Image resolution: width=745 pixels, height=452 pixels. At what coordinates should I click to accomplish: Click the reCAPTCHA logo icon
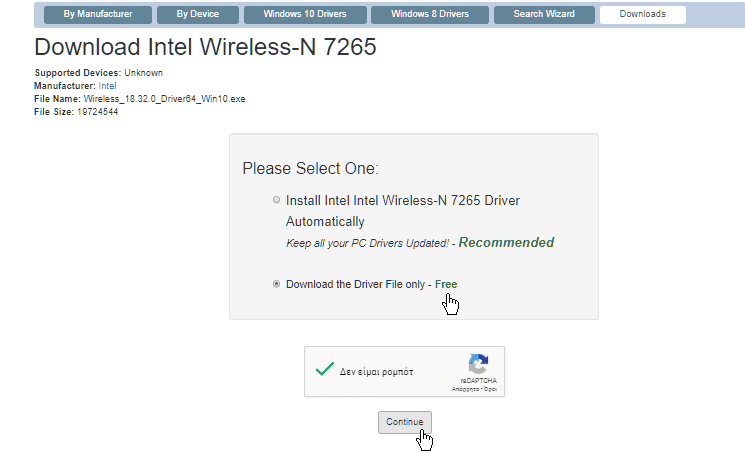coord(478,365)
